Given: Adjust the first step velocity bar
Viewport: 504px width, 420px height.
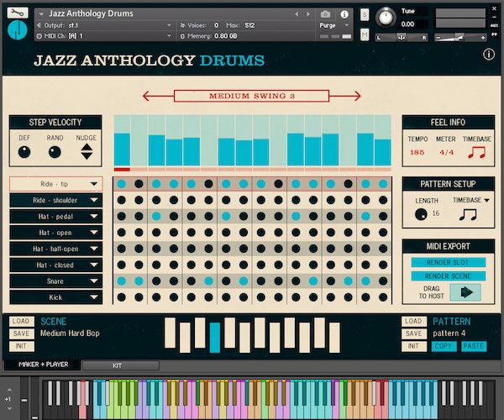Looking at the screenshot, I should tap(122, 140).
